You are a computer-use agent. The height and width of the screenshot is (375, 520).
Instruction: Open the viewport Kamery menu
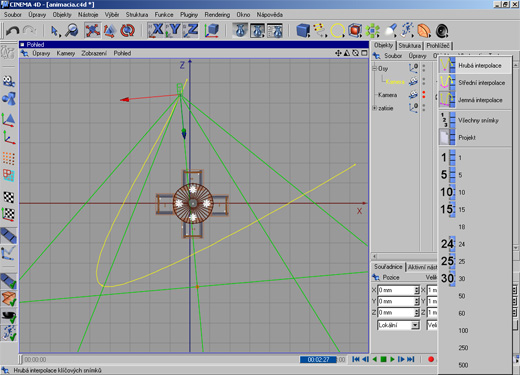(x=66, y=53)
